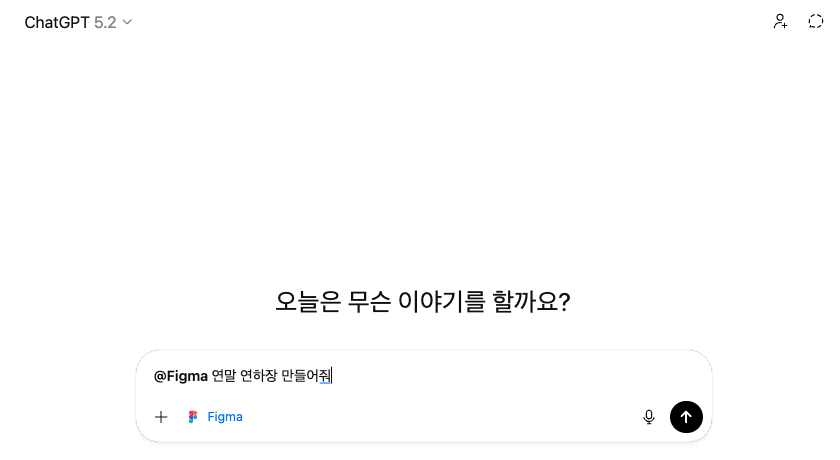Screen dimensions: 840x460
Task: Click the word 이야기를 in the heading
Action: [x=445, y=301]
